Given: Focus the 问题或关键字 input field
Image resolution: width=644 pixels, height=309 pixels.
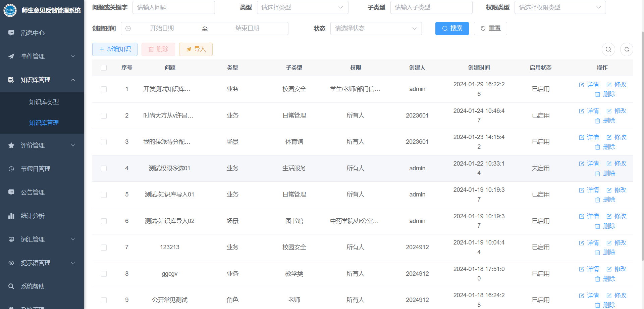Looking at the screenshot, I should point(174,7).
